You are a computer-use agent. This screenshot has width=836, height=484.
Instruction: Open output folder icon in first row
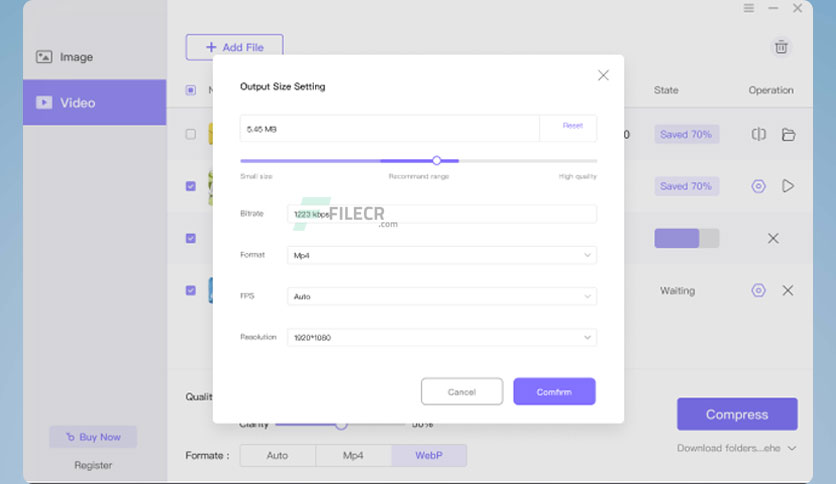click(x=788, y=134)
